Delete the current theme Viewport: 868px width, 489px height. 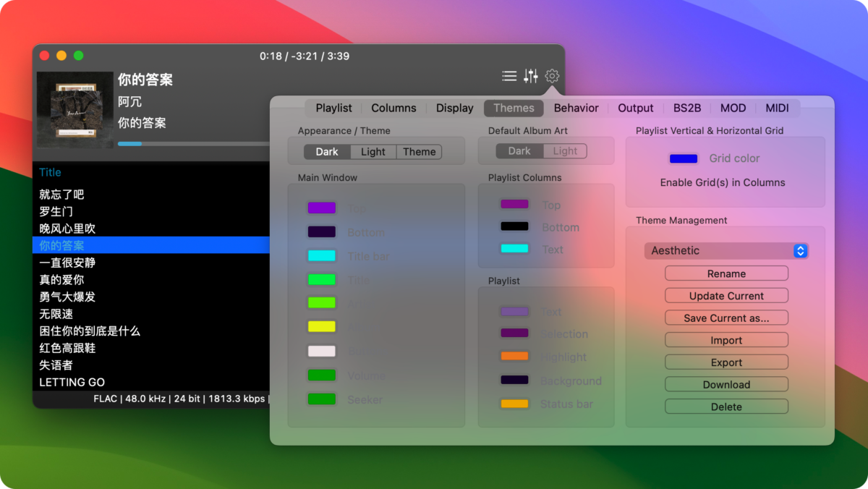pos(726,407)
